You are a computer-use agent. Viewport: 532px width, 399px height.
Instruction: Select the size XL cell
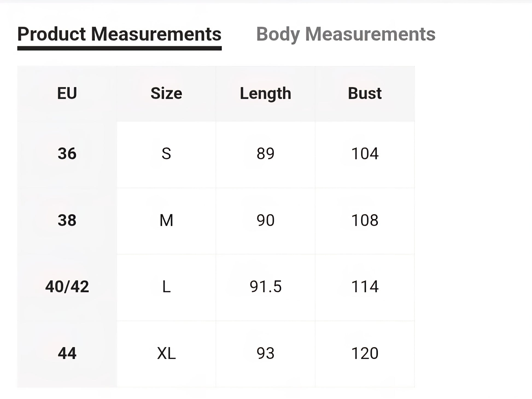click(x=166, y=353)
